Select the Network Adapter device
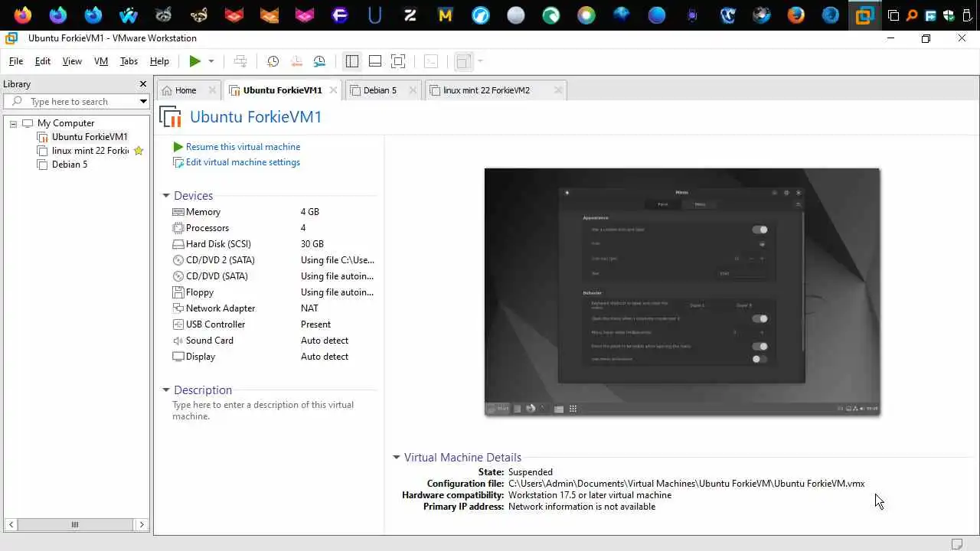Viewport: 980px width, 551px height. click(x=273, y=308)
